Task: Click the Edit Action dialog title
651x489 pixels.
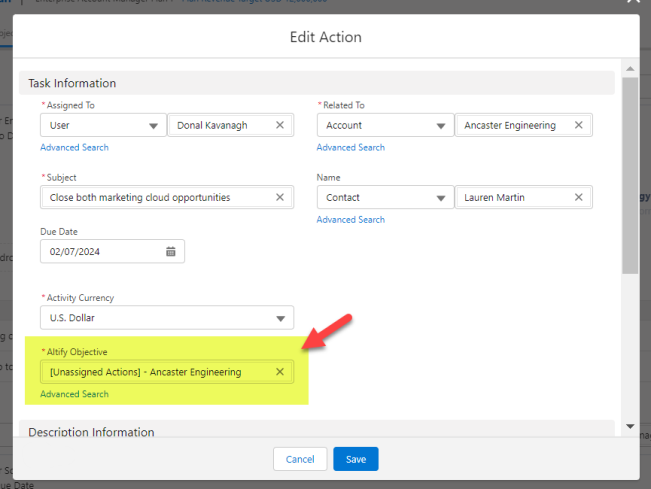Action: coord(326,37)
